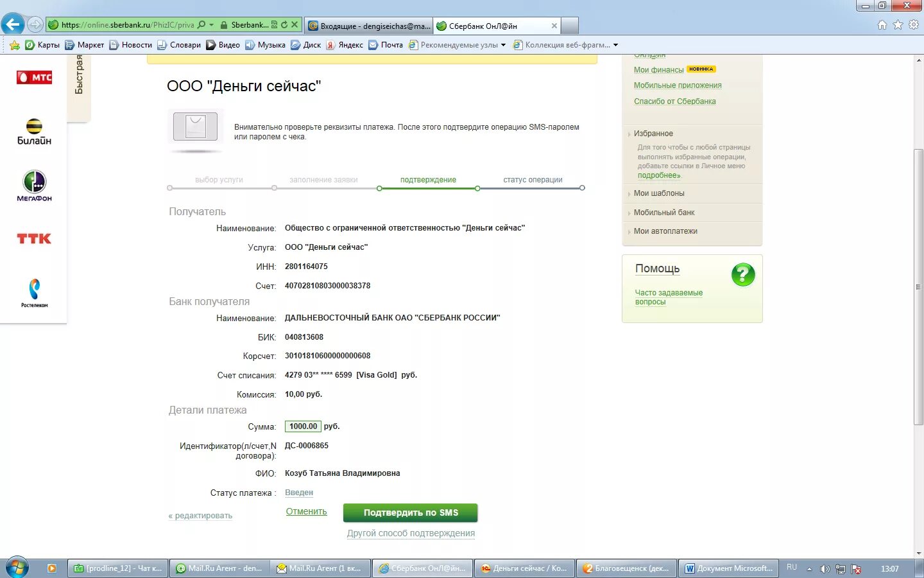Open the Музыка bookmark
924x578 pixels.
point(265,45)
